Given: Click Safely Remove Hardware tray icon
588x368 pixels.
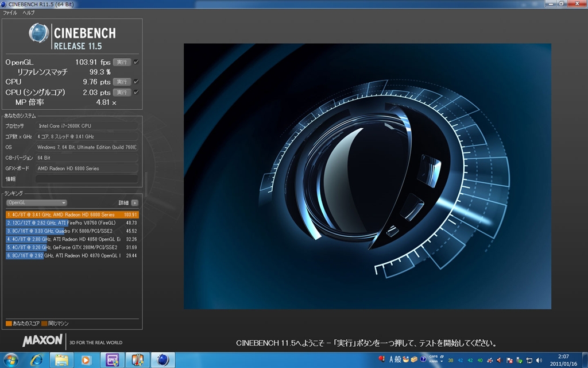Looking at the screenshot, I should point(519,361).
